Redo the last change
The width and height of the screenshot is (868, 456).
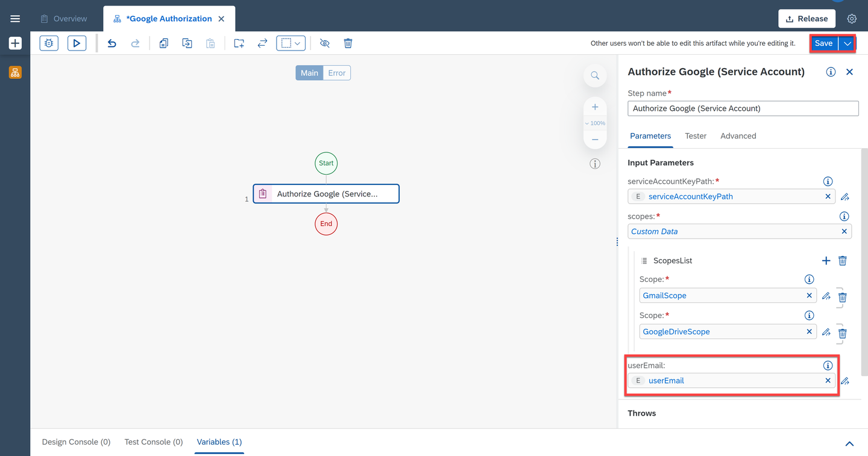[136, 43]
